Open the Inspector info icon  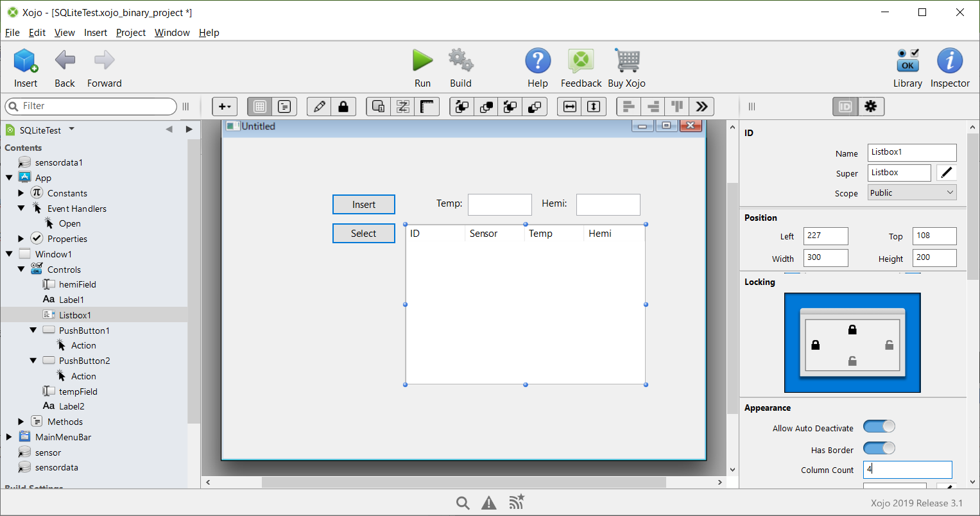950,61
